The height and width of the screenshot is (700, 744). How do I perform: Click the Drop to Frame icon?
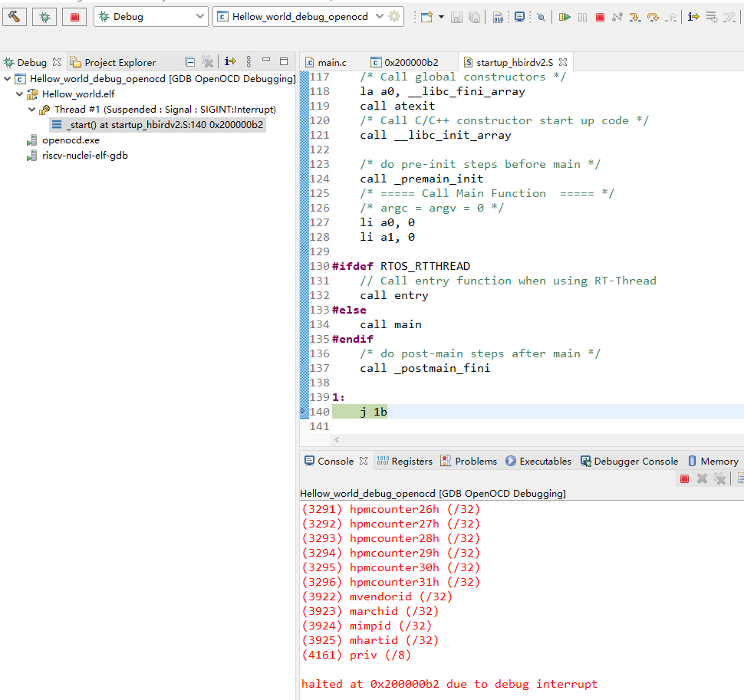(x=712, y=17)
